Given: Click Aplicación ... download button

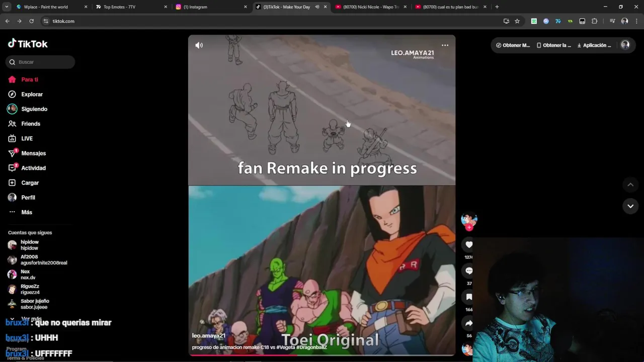Looking at the screenshot, I should click(594, 45).
